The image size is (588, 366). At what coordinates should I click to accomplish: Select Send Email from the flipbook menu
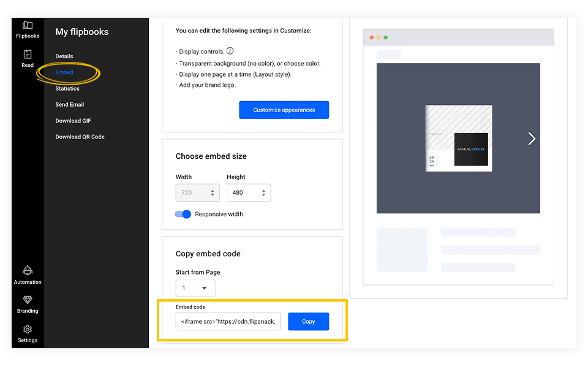[69, 104]
